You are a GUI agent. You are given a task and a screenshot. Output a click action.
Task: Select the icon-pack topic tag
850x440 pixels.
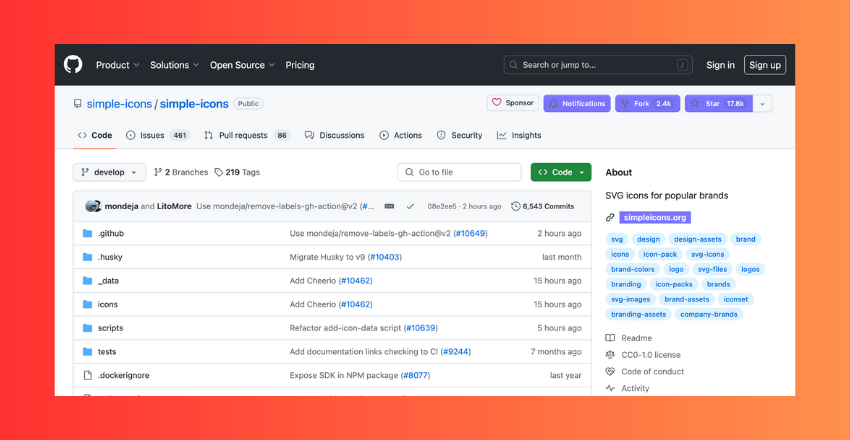pyautogui.click(x=660, y=254)
